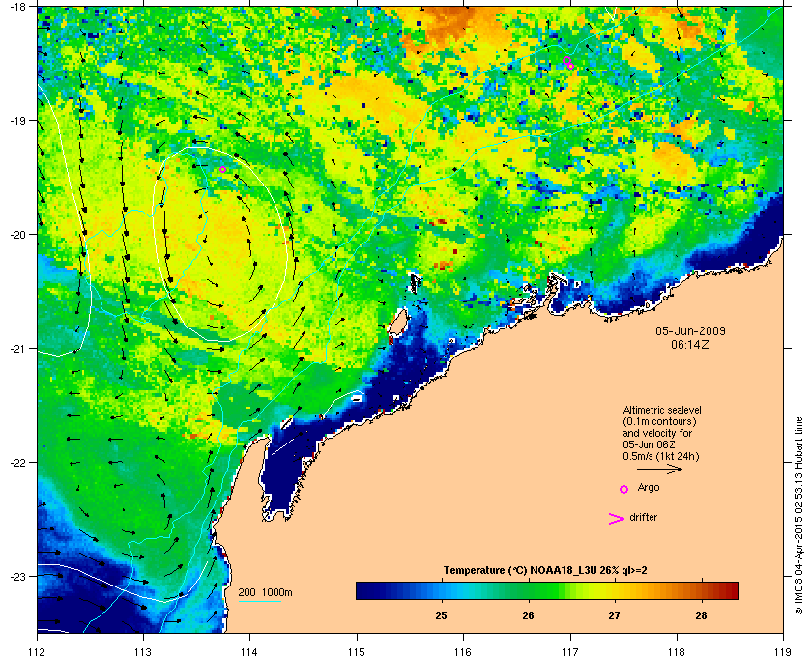The image size is (812, 657).
Task: Click the Argo legend circle marker
Action: (x=624, y=489)
